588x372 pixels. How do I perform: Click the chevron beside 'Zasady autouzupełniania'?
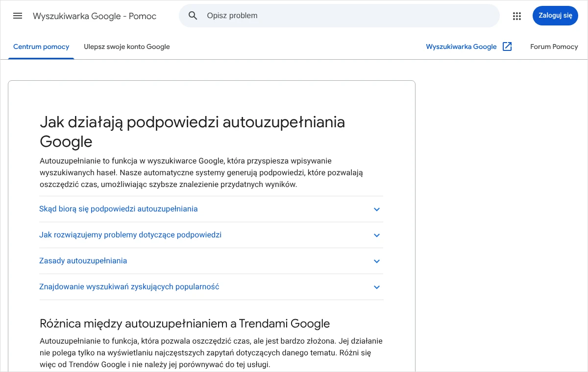click(x=377, y=261)
